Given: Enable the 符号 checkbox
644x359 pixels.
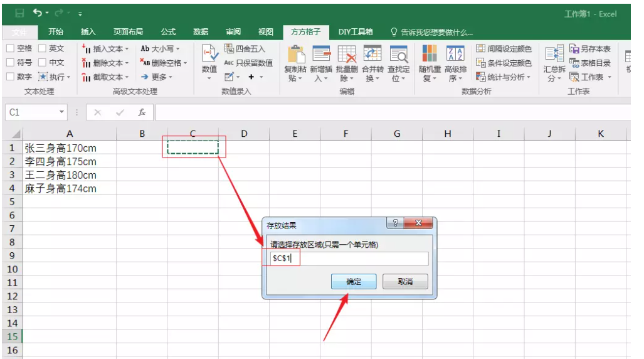Looking at the screenshot, I should coord(10,63).
